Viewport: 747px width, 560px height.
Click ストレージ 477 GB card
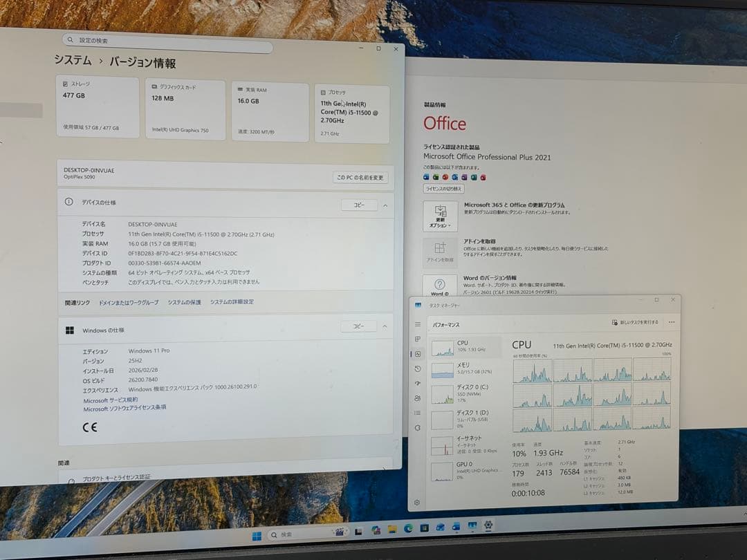98,106
